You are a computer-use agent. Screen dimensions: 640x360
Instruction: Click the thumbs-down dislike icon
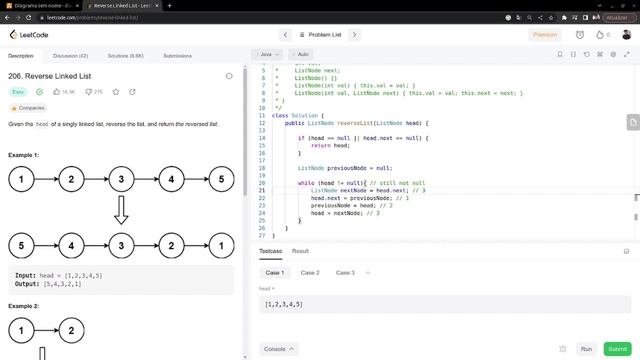[88, 92]
